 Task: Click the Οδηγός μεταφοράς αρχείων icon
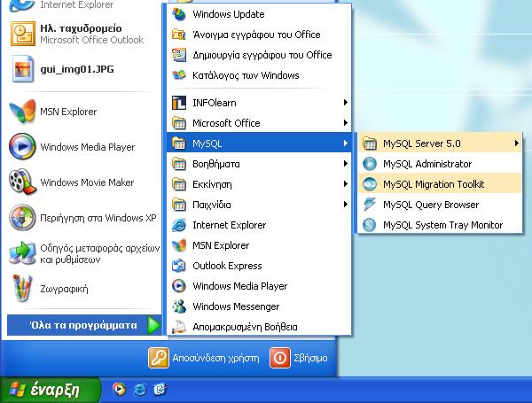coord(22,253)
